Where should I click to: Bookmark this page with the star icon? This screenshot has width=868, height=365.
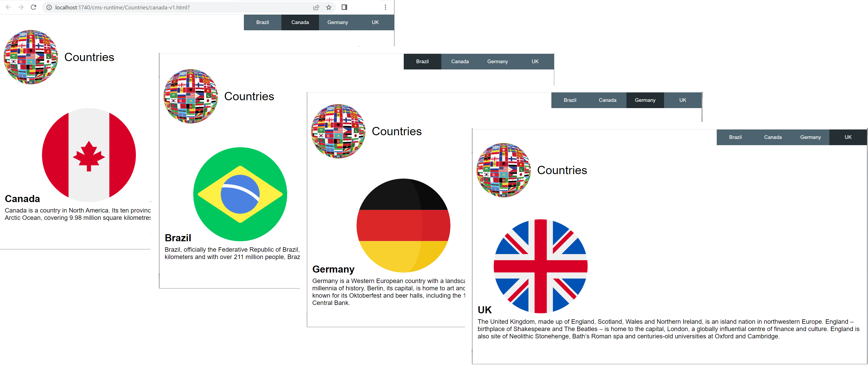point(329,7)
